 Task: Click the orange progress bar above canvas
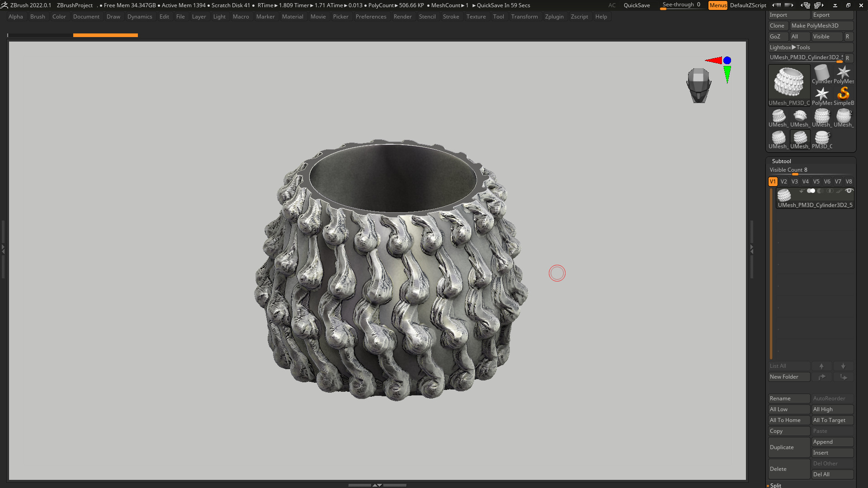[x=105, y=35]
